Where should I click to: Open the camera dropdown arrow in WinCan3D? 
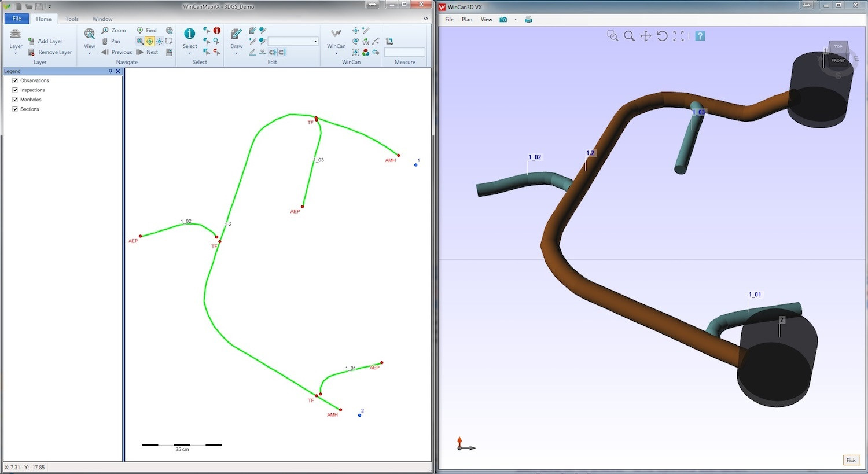(516, 20)
